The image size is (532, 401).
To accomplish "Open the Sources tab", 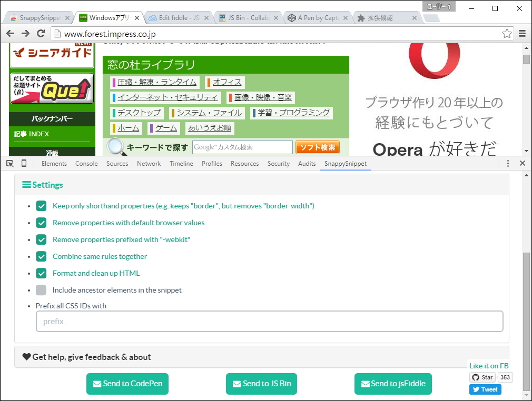I will pyautogui.click(x=117, y=163).
